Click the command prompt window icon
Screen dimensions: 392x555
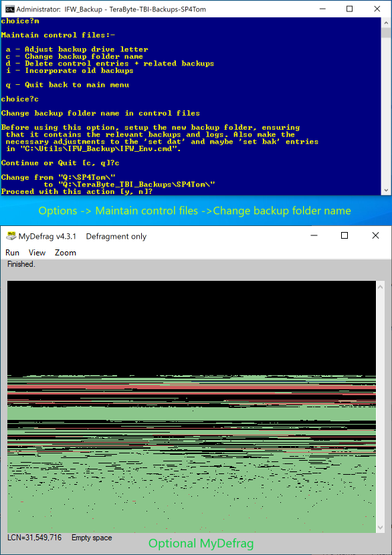pos(10,9)
